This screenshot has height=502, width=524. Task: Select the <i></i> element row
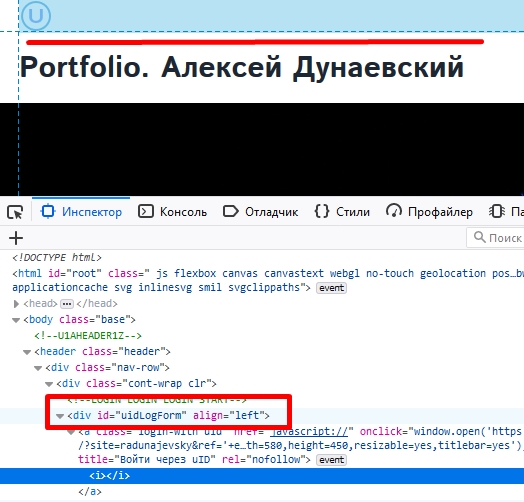[262, 476]
